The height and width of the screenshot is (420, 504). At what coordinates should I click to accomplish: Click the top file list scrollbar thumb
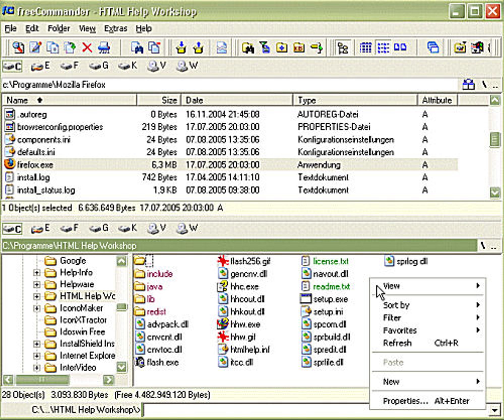pos(495,140)
